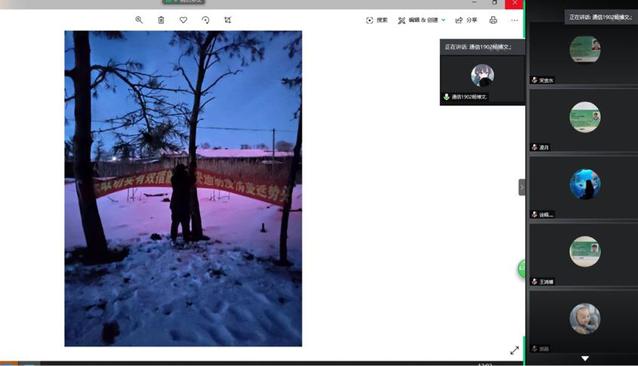Screen dimensions: 638x366
Task: Collapse the participant panel with side chevron
Action: pyautogui.click(x=522, y=187)
